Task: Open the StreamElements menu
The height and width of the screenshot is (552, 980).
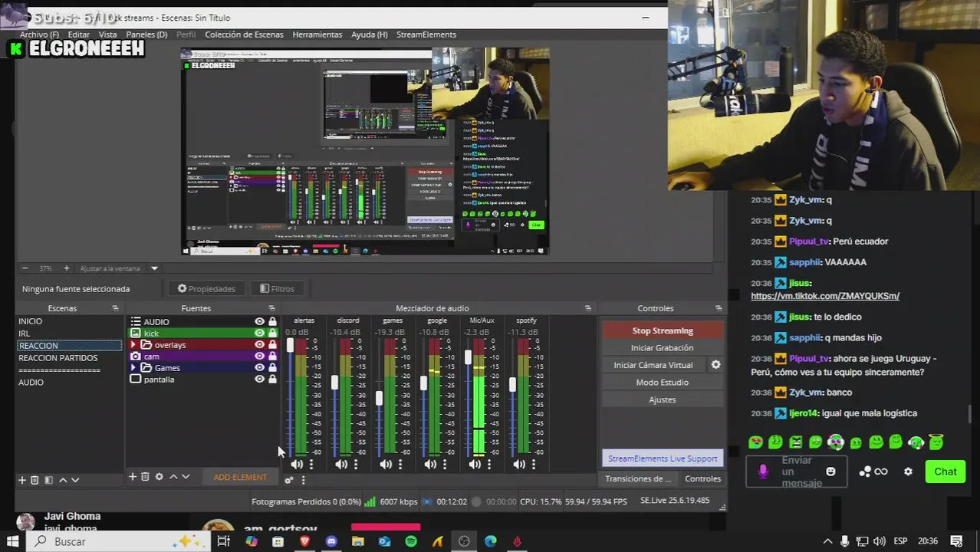Action: point(426,34)
